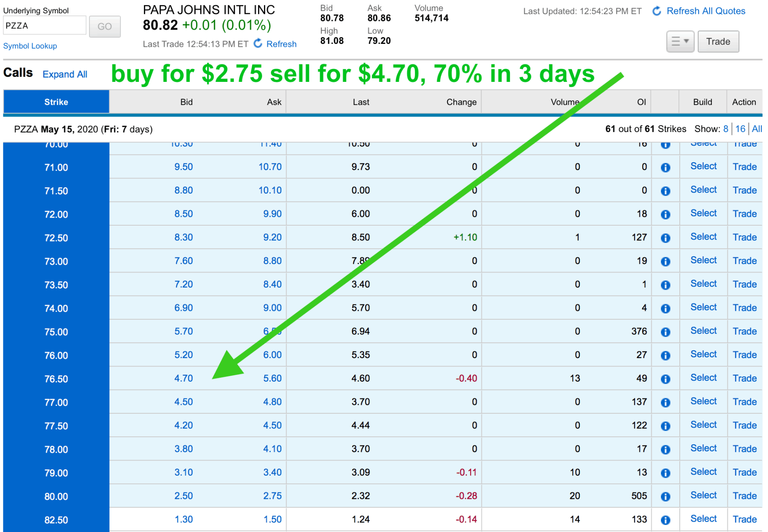Click the Last column header
Viewport: 768px width, 532px height.
tap(361, 102)
